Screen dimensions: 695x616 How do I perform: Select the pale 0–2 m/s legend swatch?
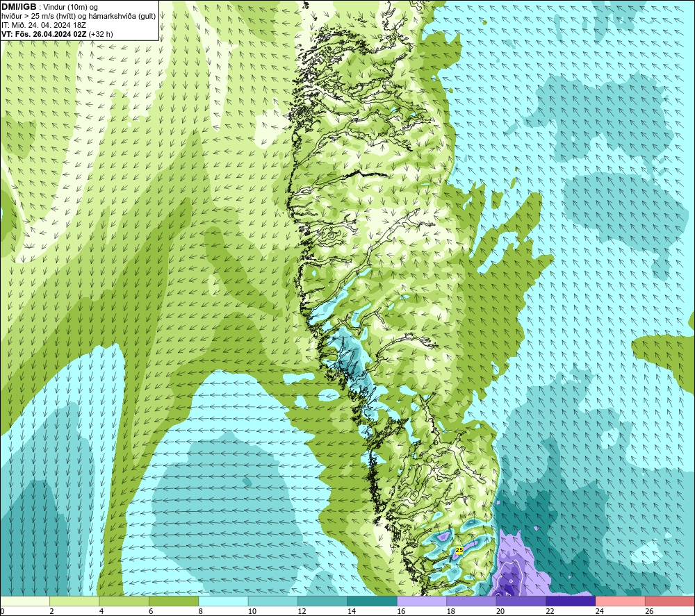tap(25, 601)
